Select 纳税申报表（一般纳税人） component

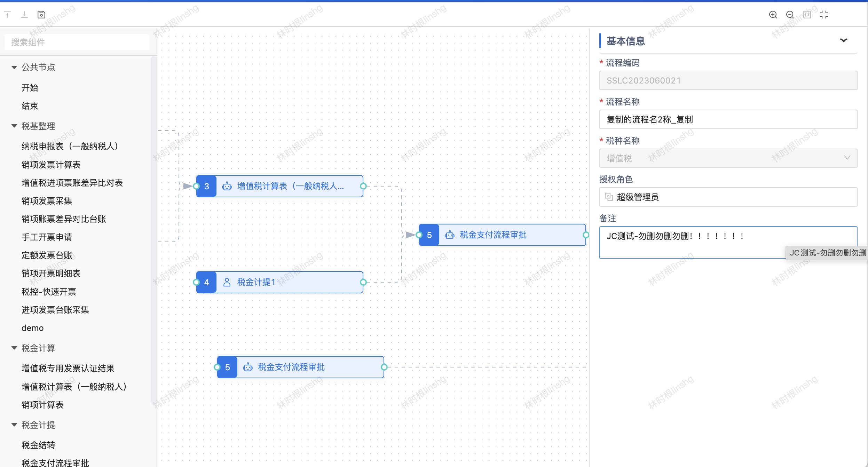tap(71, 146)
